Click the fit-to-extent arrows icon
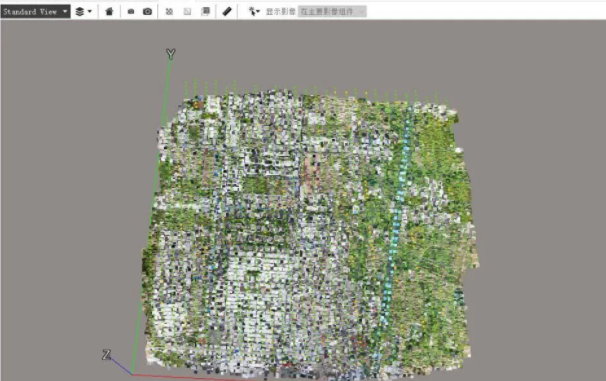 [169, 12]
